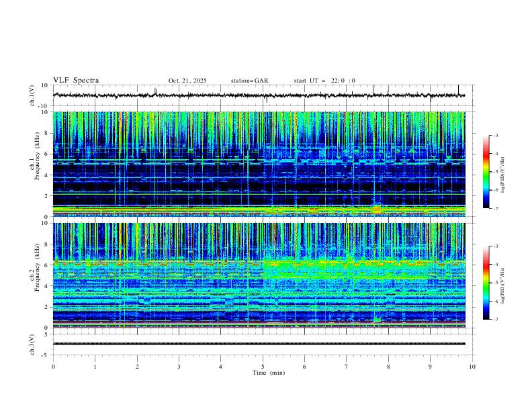Click the lower colorbar log(PSD) label

(x=502, y=285)
